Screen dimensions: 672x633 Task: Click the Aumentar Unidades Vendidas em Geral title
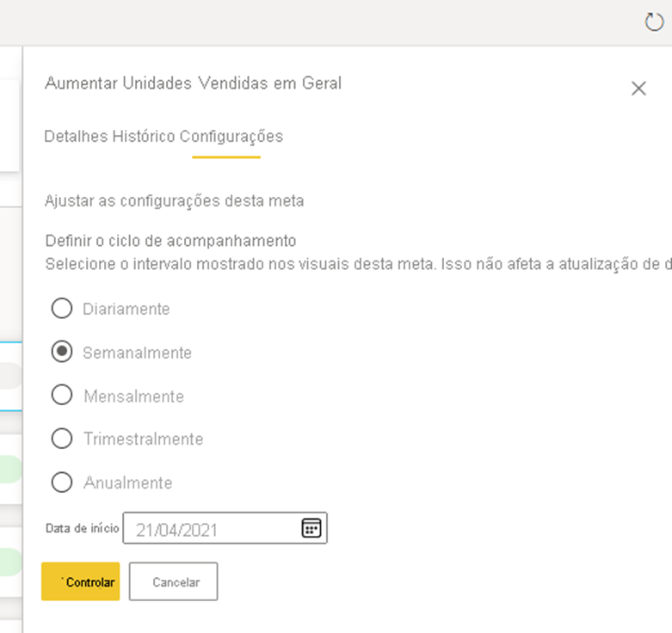pos(193,83)
